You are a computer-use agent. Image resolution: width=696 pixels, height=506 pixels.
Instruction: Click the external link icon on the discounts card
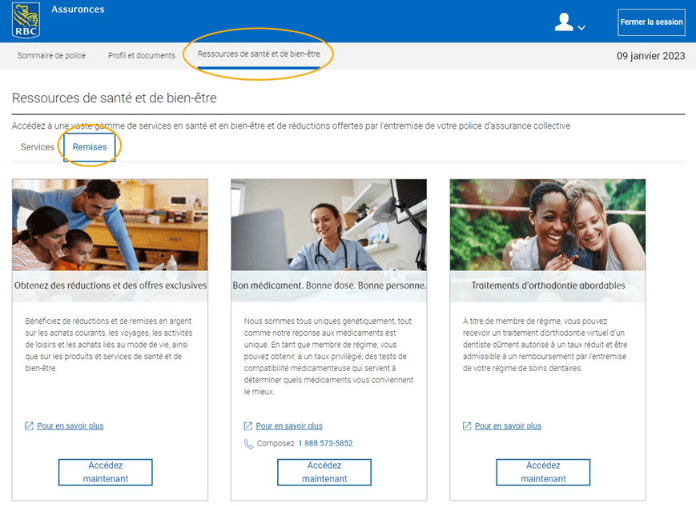tap(29, 426)
